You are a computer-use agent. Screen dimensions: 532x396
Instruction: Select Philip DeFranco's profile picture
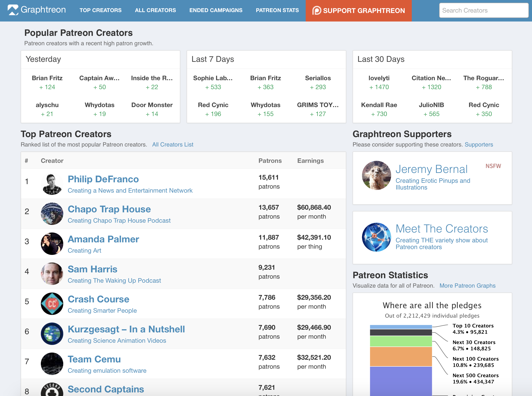pos(52,184)
